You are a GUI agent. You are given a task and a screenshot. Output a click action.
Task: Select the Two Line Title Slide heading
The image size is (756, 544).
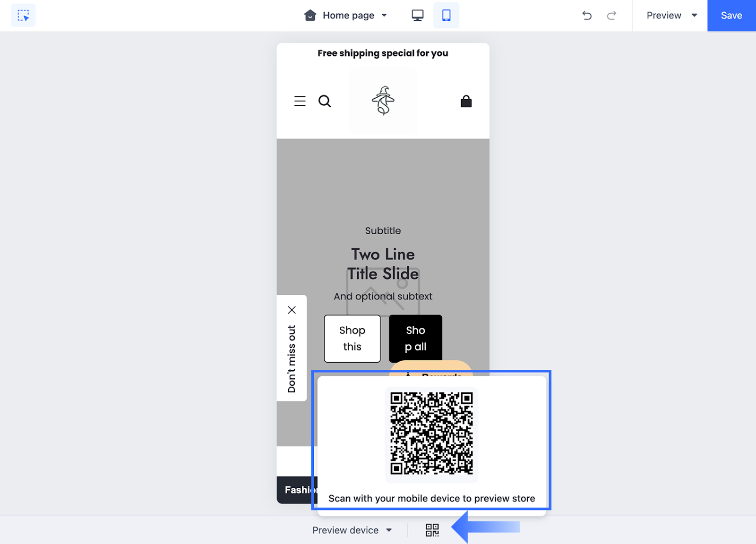click(x=383, y=264)
